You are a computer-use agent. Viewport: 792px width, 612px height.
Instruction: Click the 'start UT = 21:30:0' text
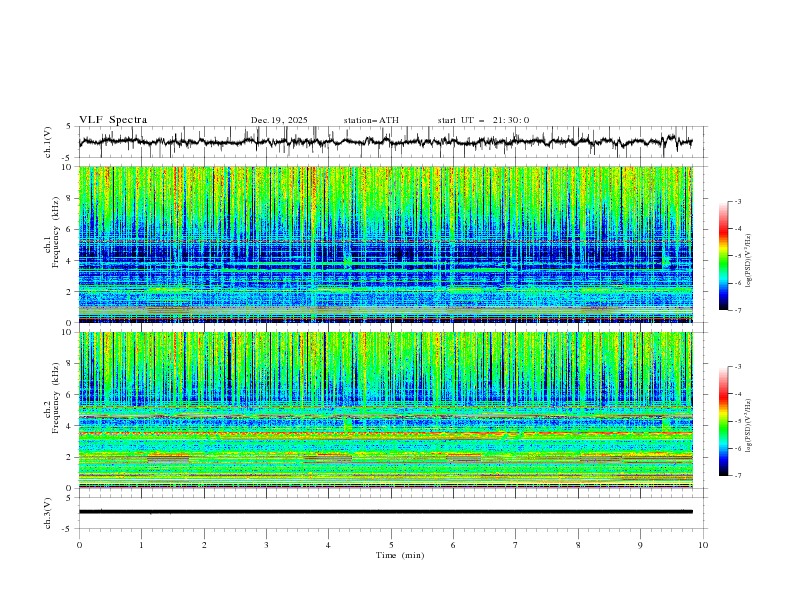point(483,120)
